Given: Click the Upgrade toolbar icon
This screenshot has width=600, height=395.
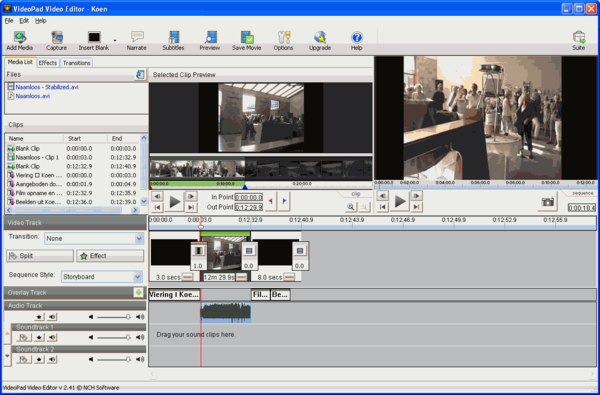Looking at the screenshot, I should (x=320, y=41).
